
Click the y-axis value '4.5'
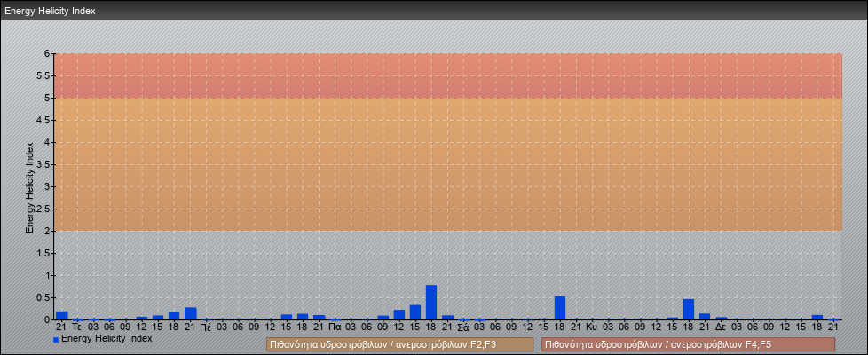(43, 120)
